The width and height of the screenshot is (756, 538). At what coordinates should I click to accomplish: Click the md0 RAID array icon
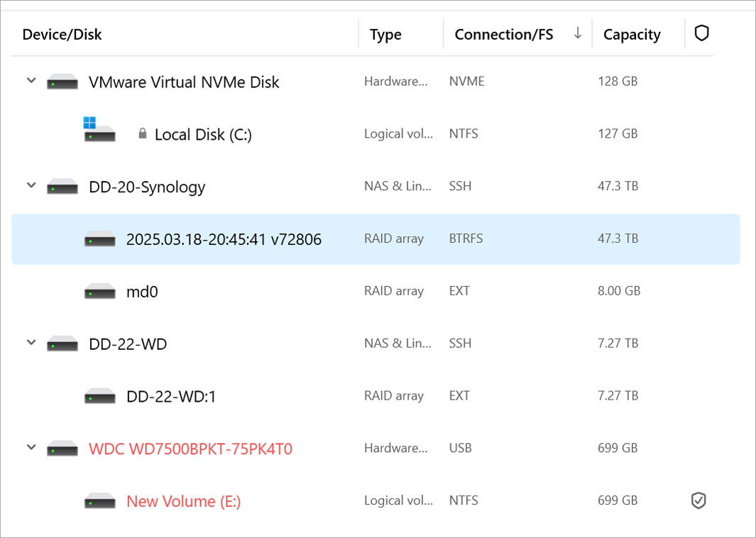(x=99, y=291)
